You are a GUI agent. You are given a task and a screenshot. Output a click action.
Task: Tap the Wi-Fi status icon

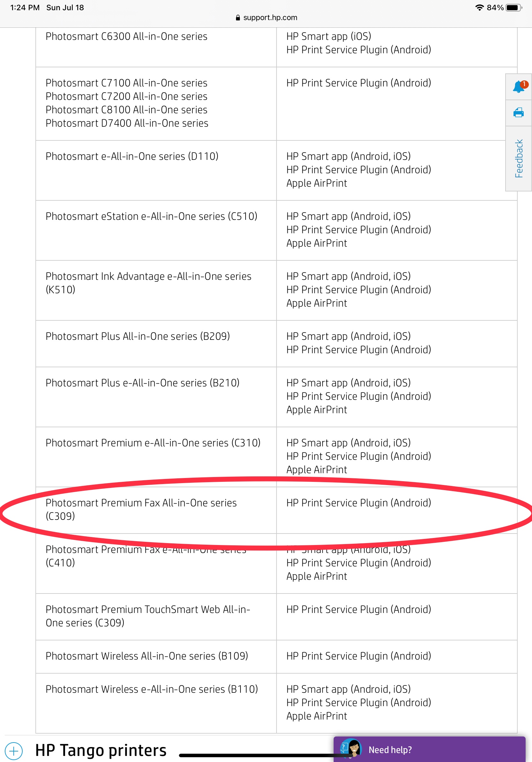[x=479, y=7]
